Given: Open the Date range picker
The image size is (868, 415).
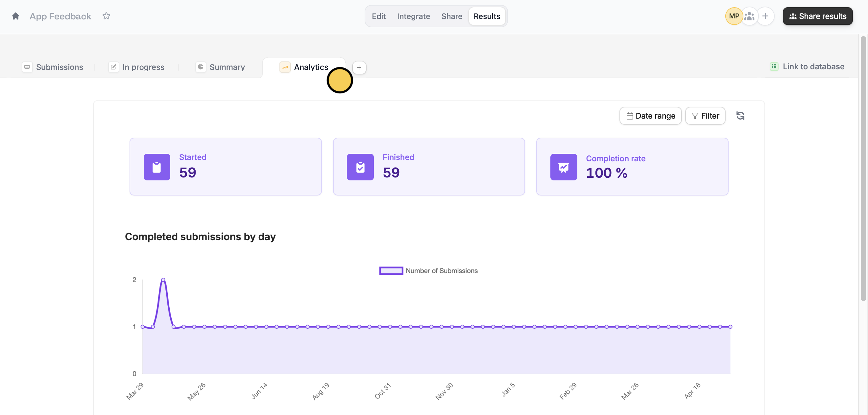Looking at the screenshot, I should pyautogui.click(x=650, y=116).
